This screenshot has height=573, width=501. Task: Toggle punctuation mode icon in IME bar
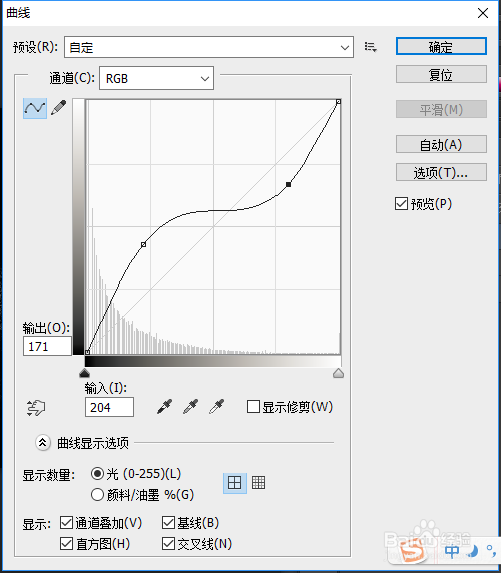coord(491,550)
